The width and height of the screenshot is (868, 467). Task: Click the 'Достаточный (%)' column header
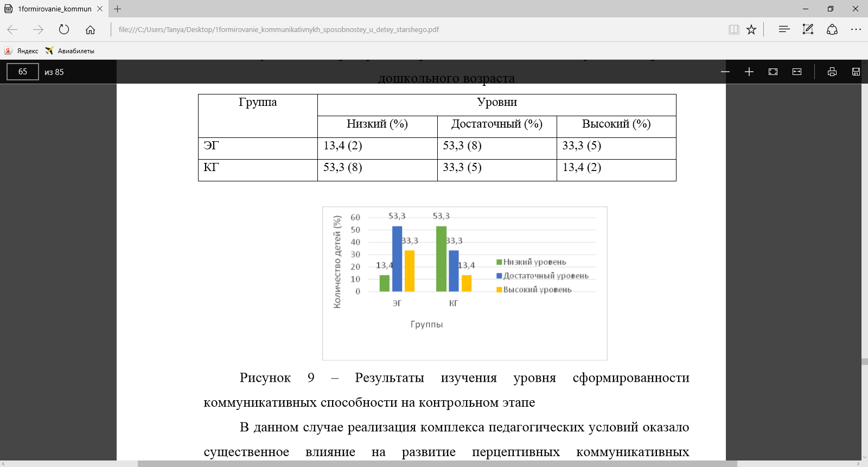point(497,124)
